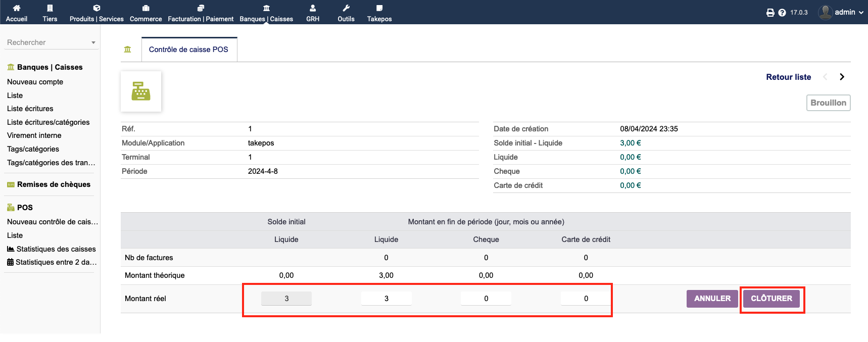Open the Produits | Services cube icon
868x342 pixels.
tap(97, 8)
